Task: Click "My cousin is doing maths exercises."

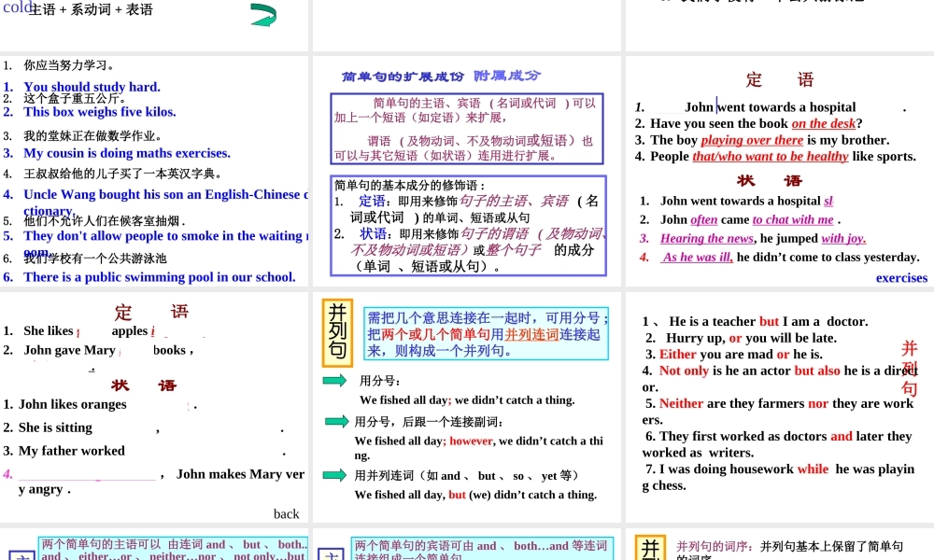Action: pos(127,153)
